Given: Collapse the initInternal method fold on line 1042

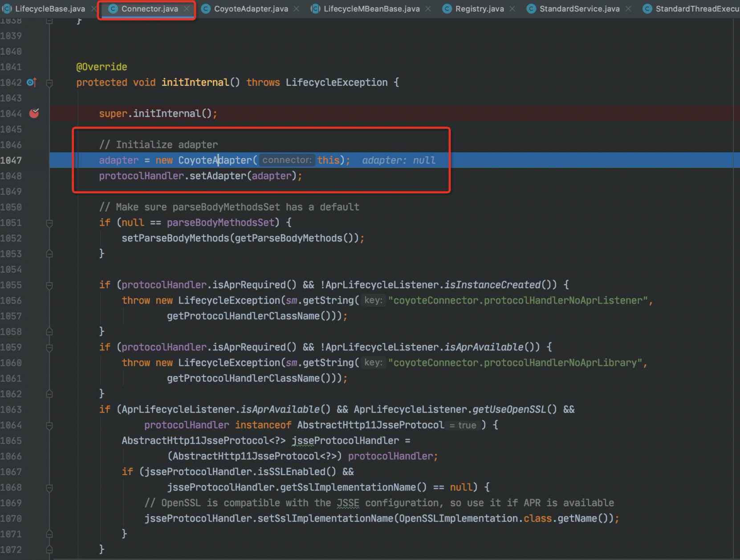Looking at the screenshot, I should [x=49, y=83].
